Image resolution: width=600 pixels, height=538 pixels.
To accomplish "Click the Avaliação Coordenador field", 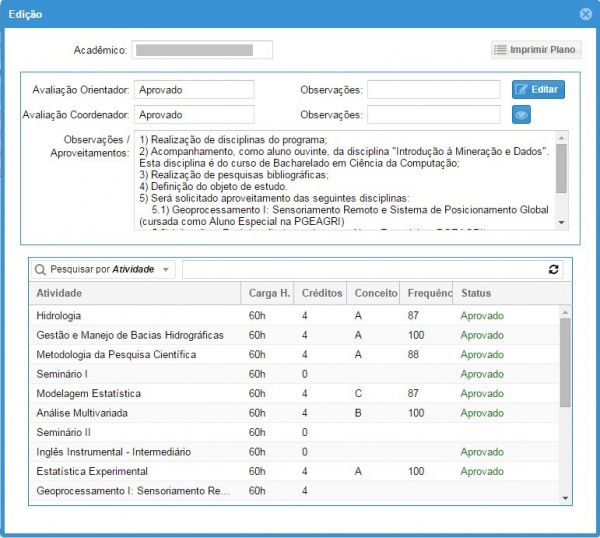I will pyautogui.click(x=194, y=115).
